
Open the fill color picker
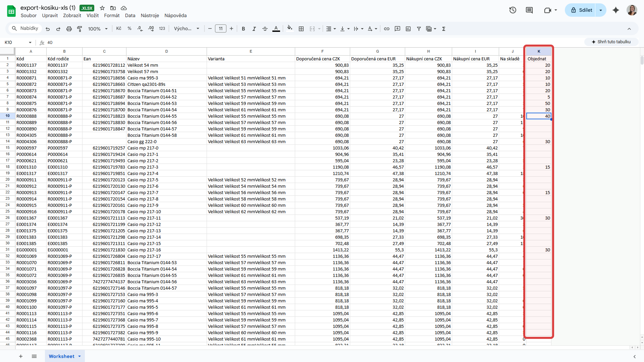coord(290,29)
